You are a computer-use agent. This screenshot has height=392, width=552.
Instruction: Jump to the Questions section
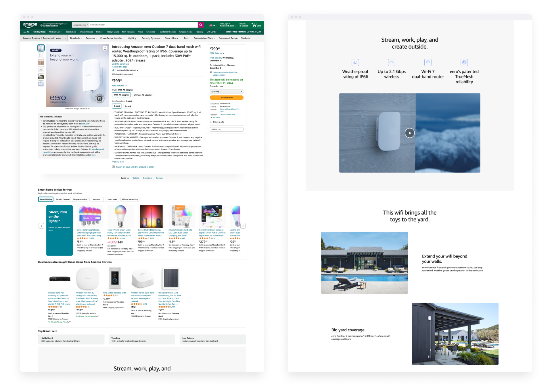pos(147,178)
